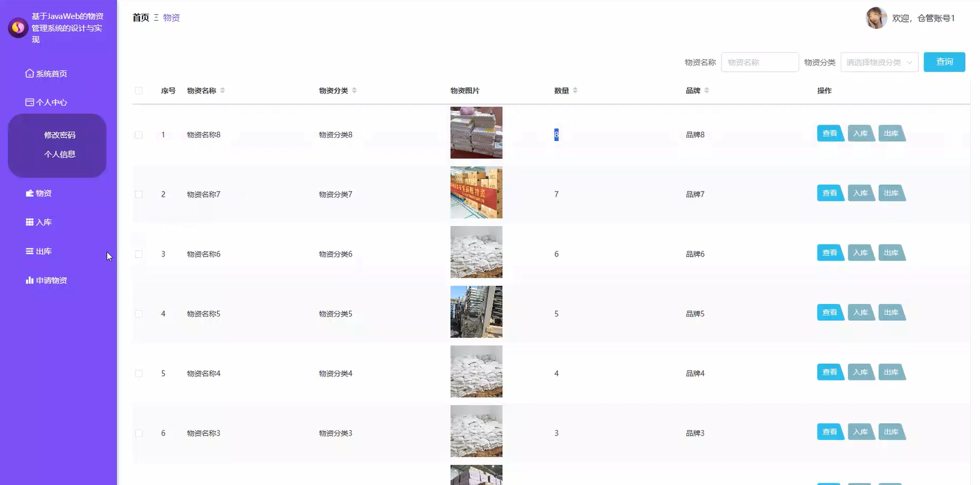Check the row for 物资名称5

click(x=139, y=314)
